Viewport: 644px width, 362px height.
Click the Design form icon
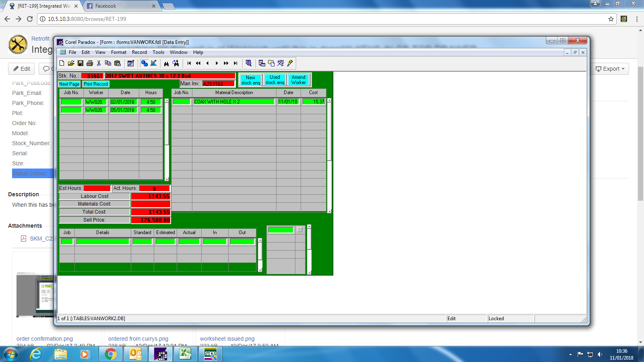tap(154, 63)
